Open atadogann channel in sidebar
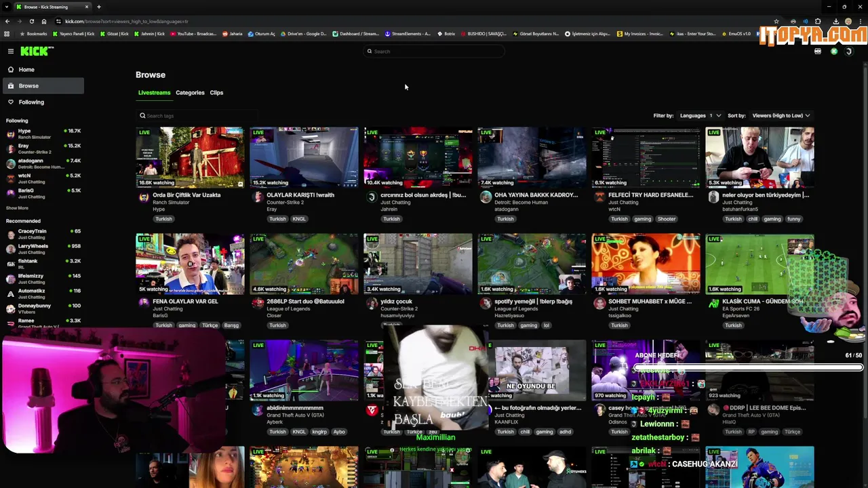The height and width of the screenshot is (488, 868). tap(43, 163)
